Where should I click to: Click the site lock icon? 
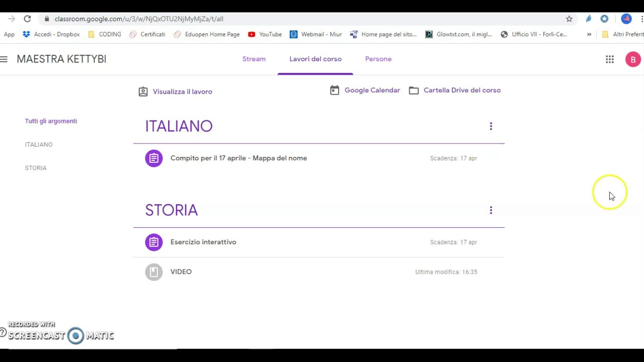tap(47, 19)
